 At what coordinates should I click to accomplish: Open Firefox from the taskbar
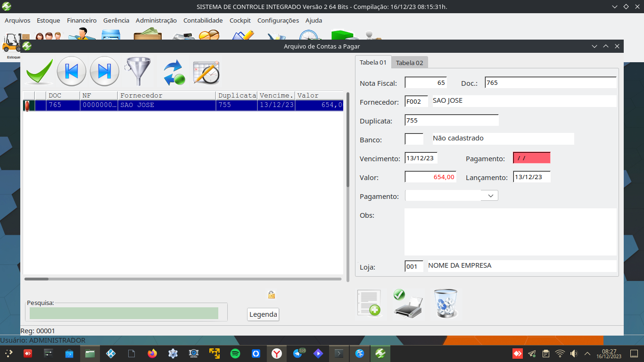[152, 354]
